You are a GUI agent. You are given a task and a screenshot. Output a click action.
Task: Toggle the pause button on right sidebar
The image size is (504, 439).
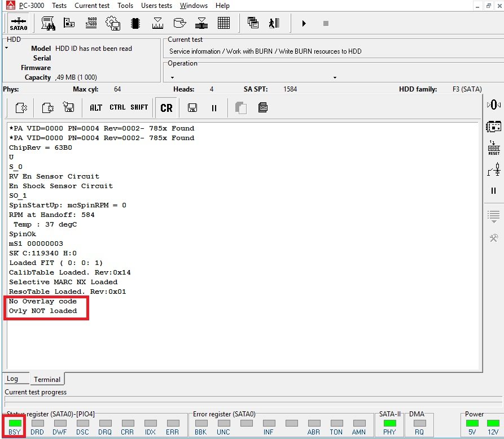click(494, 191)
